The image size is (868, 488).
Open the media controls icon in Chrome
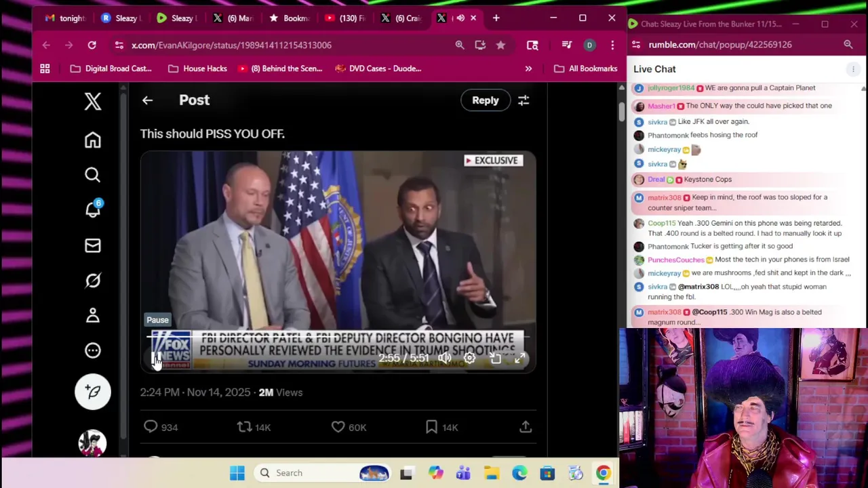click(x=567, y=45)
